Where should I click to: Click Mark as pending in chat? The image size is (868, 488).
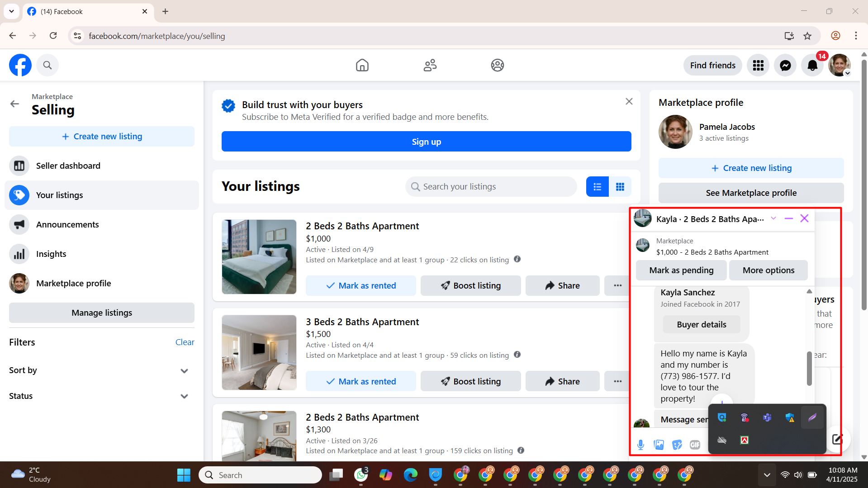tap(681, 270)
